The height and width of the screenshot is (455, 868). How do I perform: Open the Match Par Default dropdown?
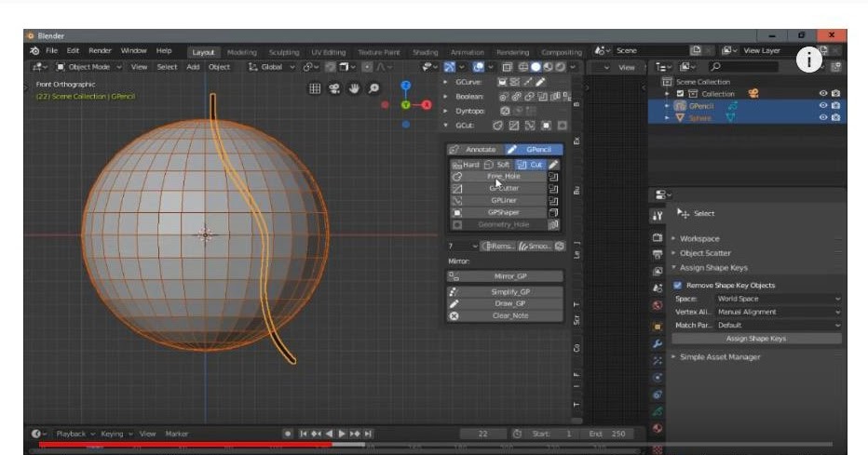click(x=778, y=326)
